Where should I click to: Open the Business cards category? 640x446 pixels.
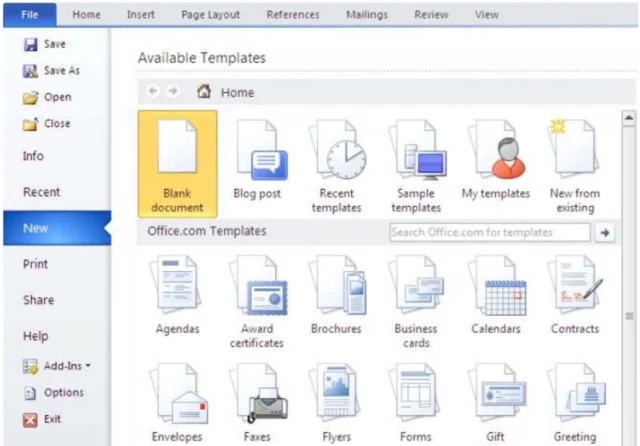(416, 302)
